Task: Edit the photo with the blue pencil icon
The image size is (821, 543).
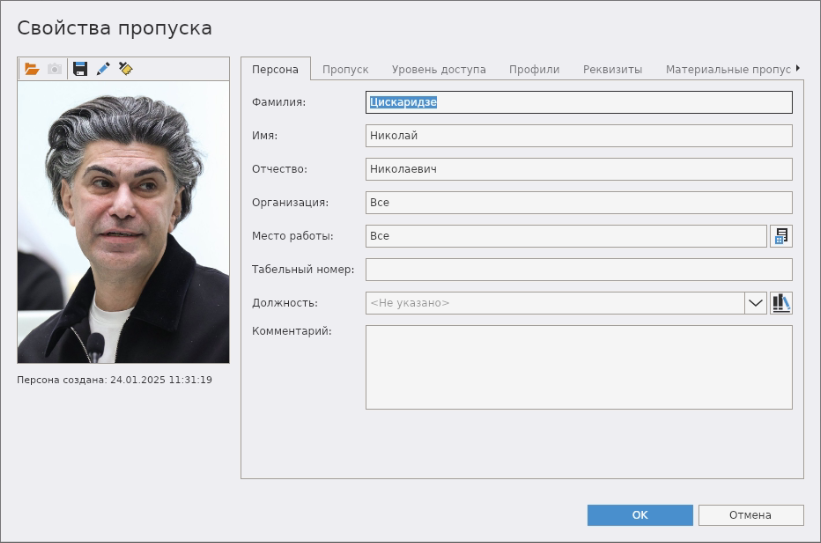Action: [103, 69]
